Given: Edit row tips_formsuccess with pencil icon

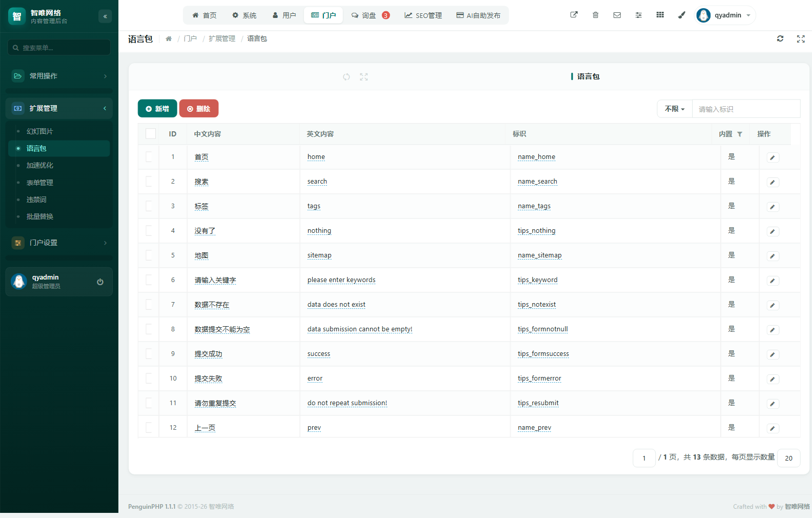Looking at the screenshot, I should point(773,354).
